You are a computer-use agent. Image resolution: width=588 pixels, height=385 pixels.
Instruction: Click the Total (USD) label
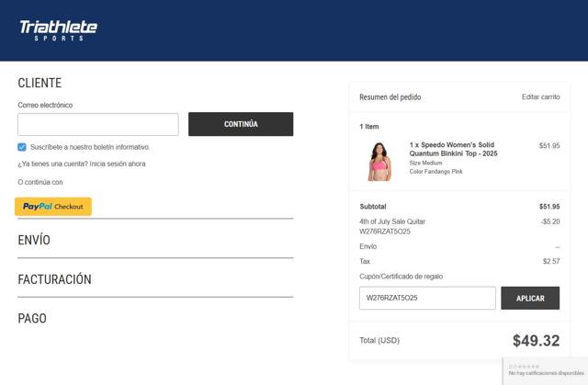click(379, 340)
